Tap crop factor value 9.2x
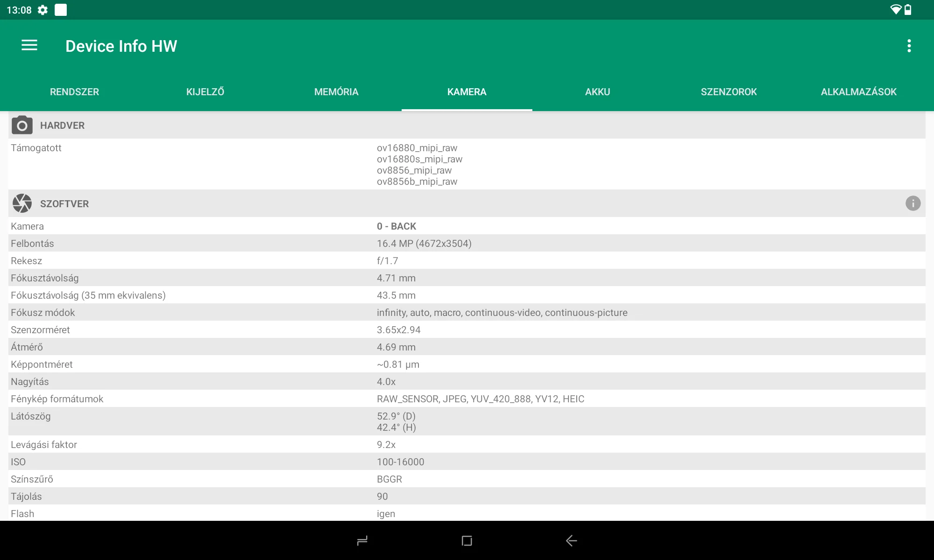The image size is (934, 560). [386, 445]
